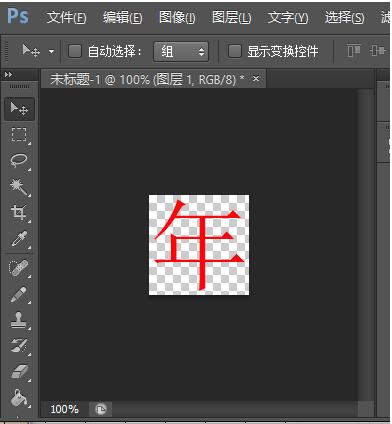Open the 选择(S) menu
The height and width of the screenshot is (424, 392).
tap(344, 17)
